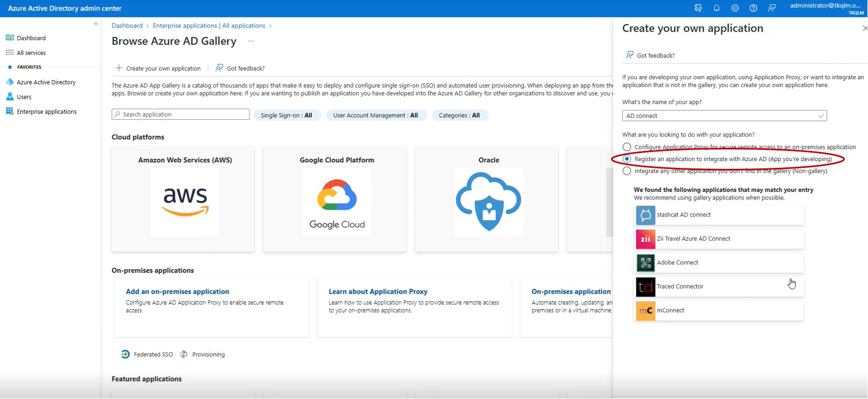The height and width of the screenshot is (399, 868).
Task: Select Integrate any other application Non-gallery option
Action: tap(627, 171)
